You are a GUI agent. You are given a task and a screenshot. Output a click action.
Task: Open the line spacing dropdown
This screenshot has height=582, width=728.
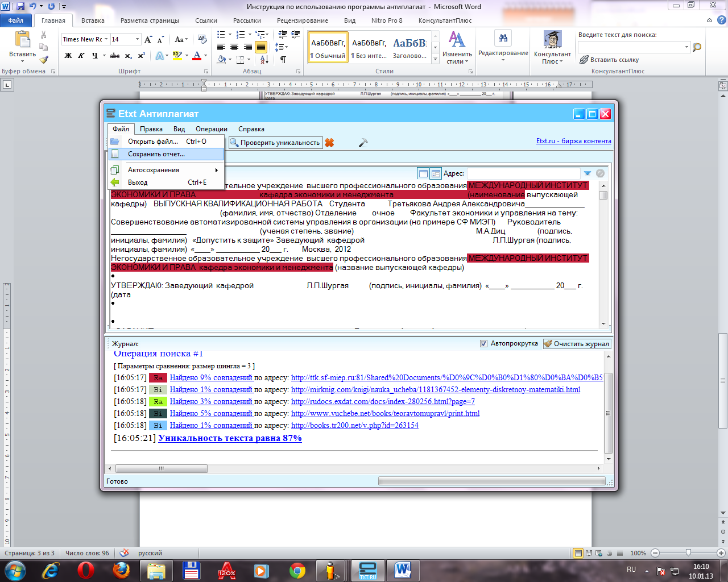pos(281,47)
